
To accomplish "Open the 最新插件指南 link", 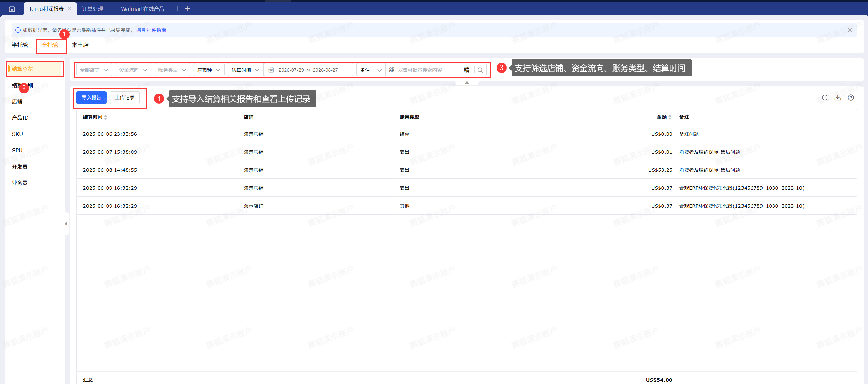I will coord(151,30).
